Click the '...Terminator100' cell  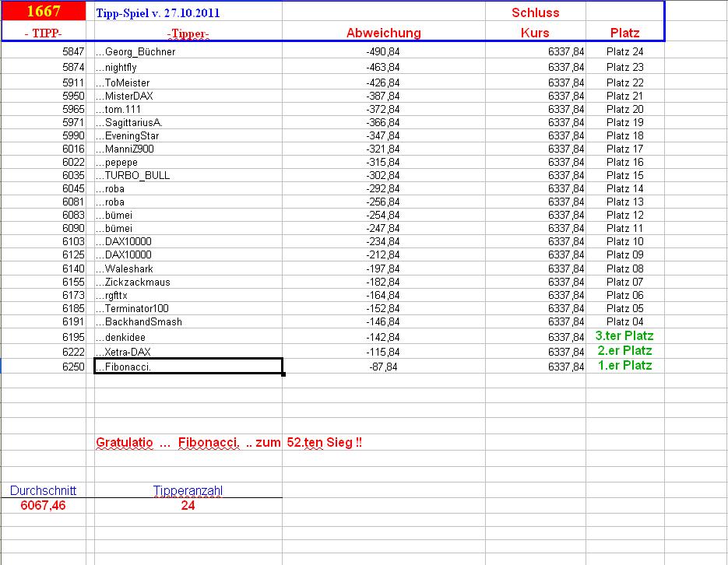click(188, 308)
